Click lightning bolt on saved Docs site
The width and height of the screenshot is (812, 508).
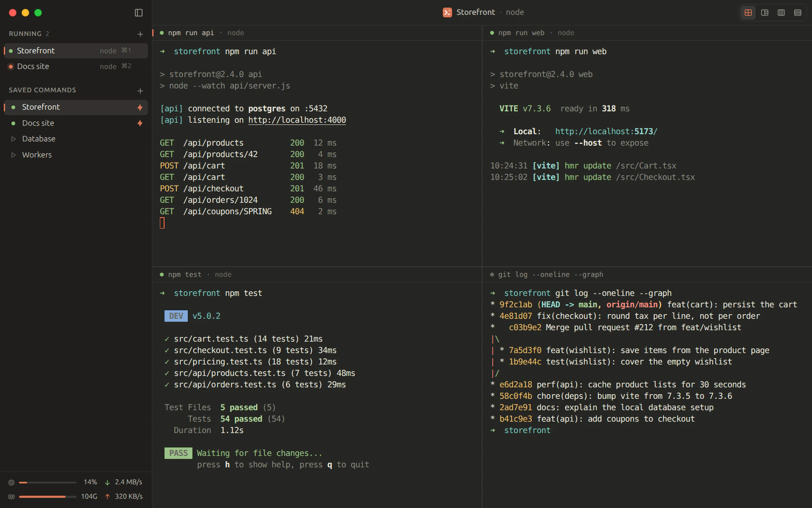click(x=140, y=123)
